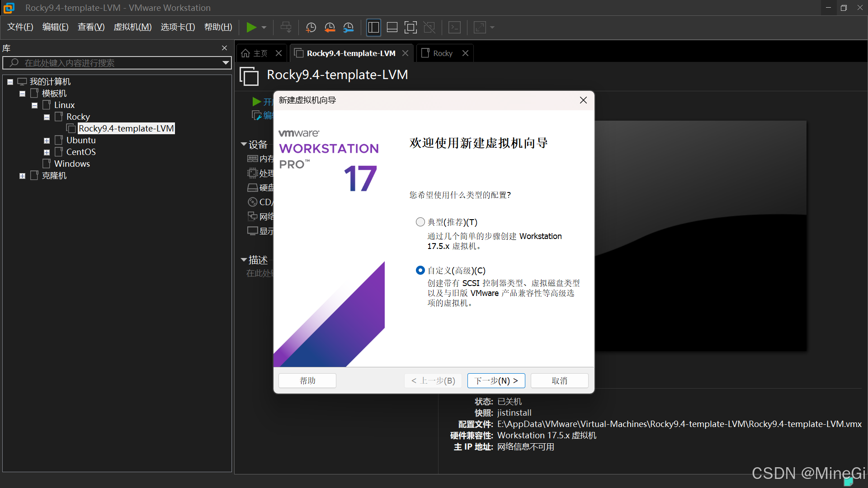Image resolution: width=868 pixels, height=488 pixels.
Task: Click the Revert to Snapshot icon
Action: (x=330, y=28)
